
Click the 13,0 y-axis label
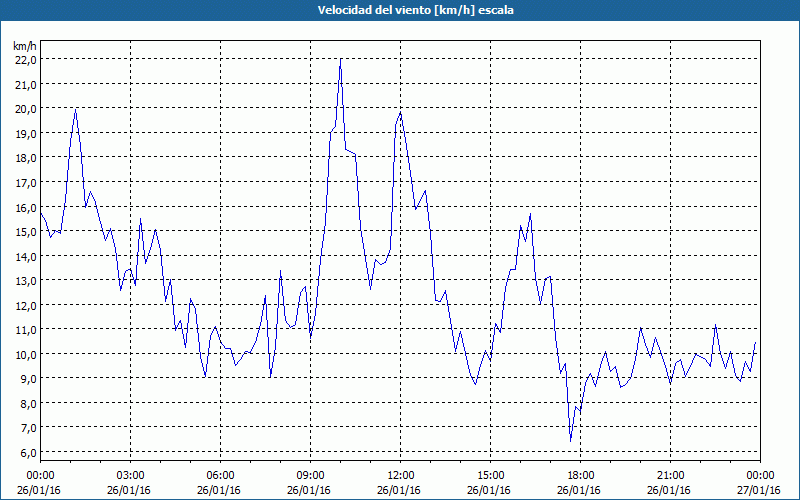[26, 281]
